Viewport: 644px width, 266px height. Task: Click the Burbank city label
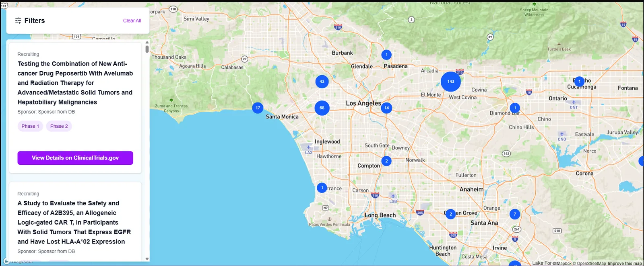tap(342, 53)
